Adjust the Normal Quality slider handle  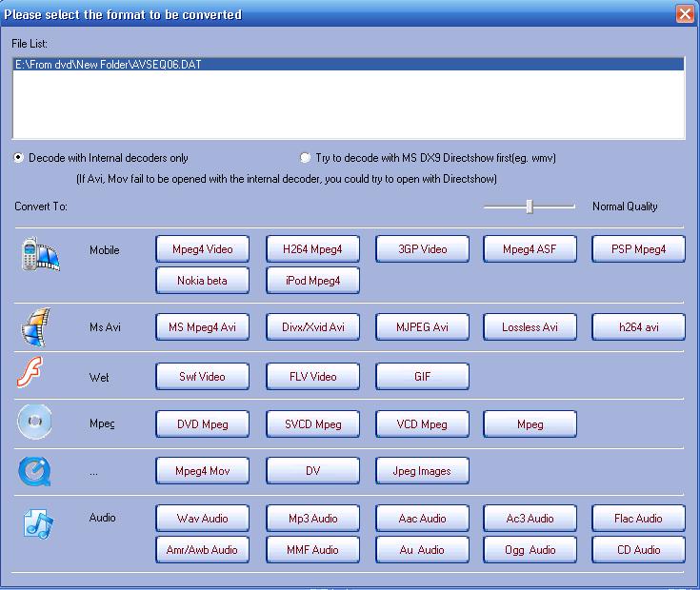click(530, 206)
